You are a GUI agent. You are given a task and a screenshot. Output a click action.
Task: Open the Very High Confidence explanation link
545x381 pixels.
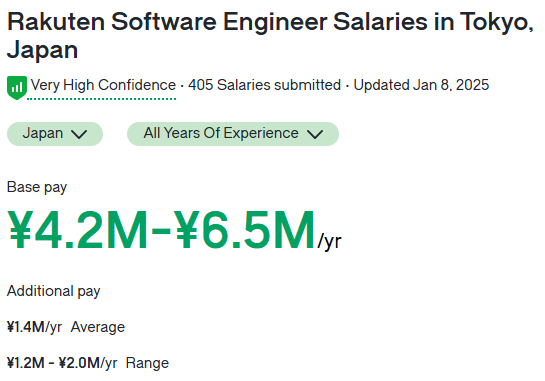coord(103,85)
